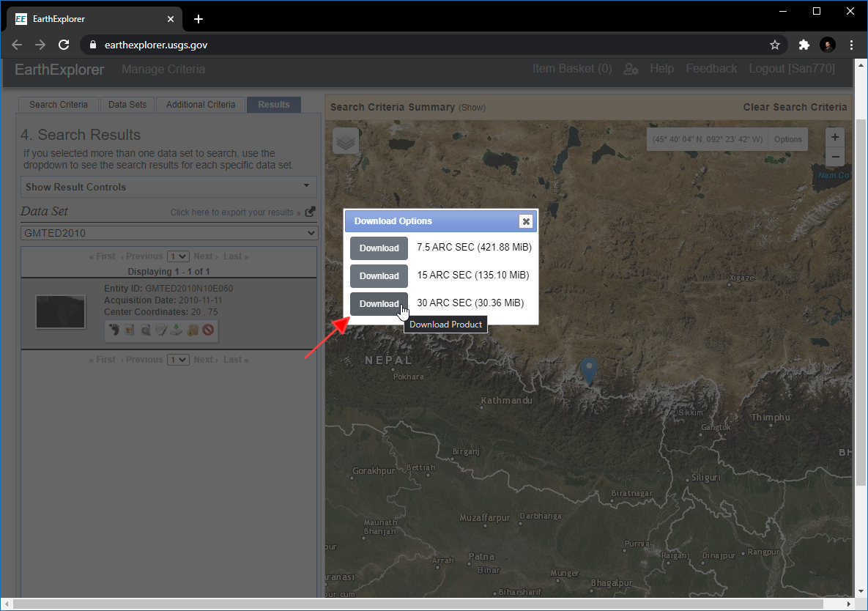Viewport: 868px width, 611px height.
Task: Click the Displaying 1 - 1 of 1 text
Action: click(169, 272)
